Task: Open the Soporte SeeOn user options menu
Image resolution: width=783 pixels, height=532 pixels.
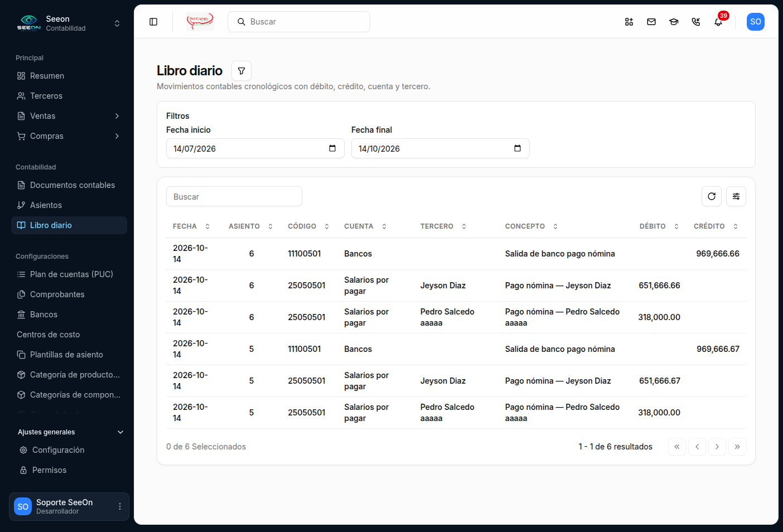Action: coord(120,506)
